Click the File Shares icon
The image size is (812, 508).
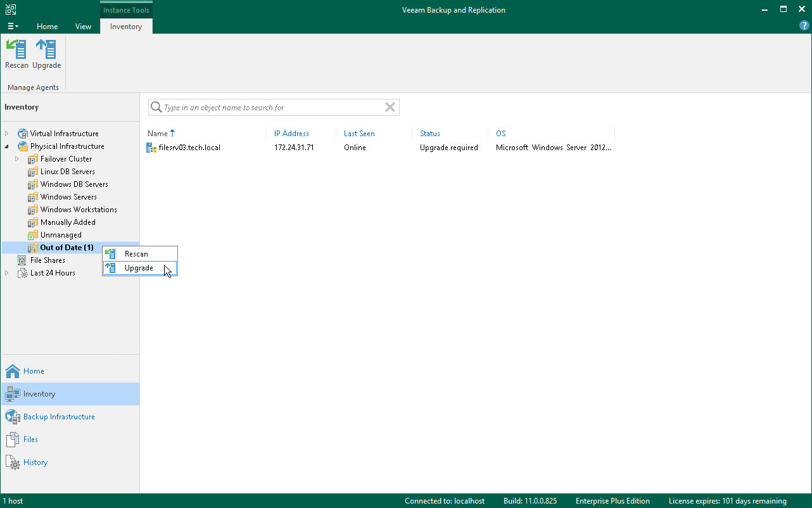point(23,260)
